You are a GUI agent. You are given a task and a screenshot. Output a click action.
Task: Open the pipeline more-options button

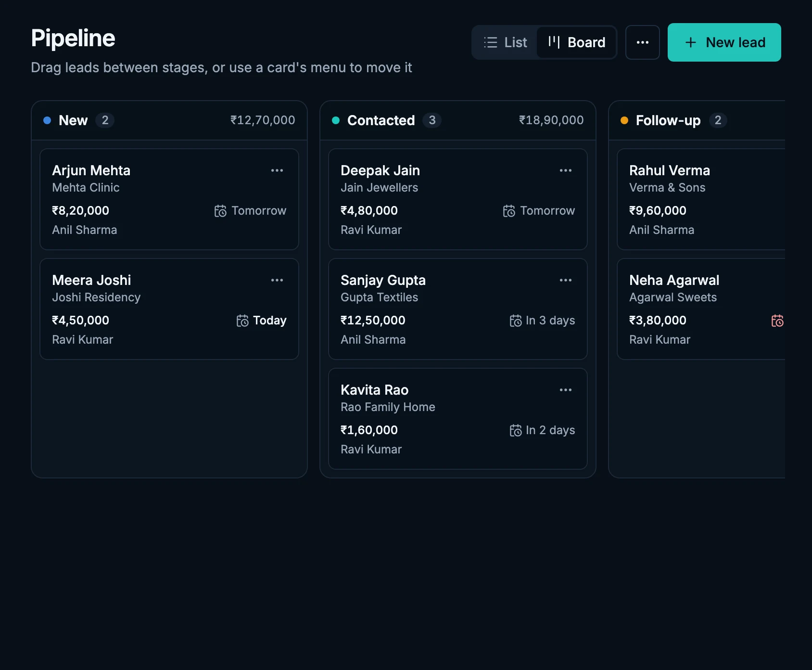643,42
